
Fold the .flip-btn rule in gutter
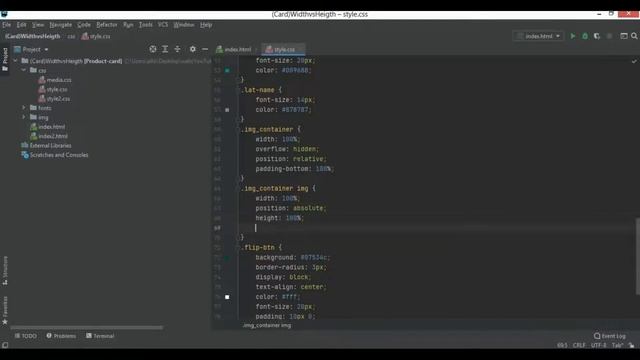click(238, 247)
